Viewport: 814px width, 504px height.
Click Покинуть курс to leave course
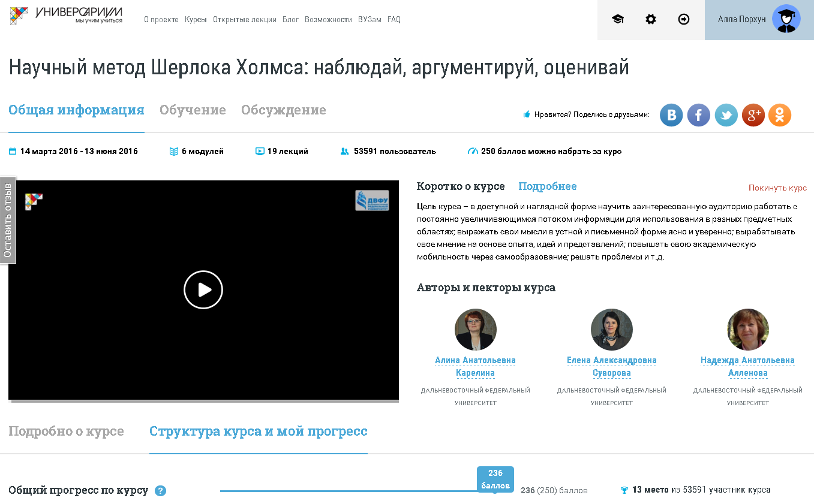coord(777,188)
